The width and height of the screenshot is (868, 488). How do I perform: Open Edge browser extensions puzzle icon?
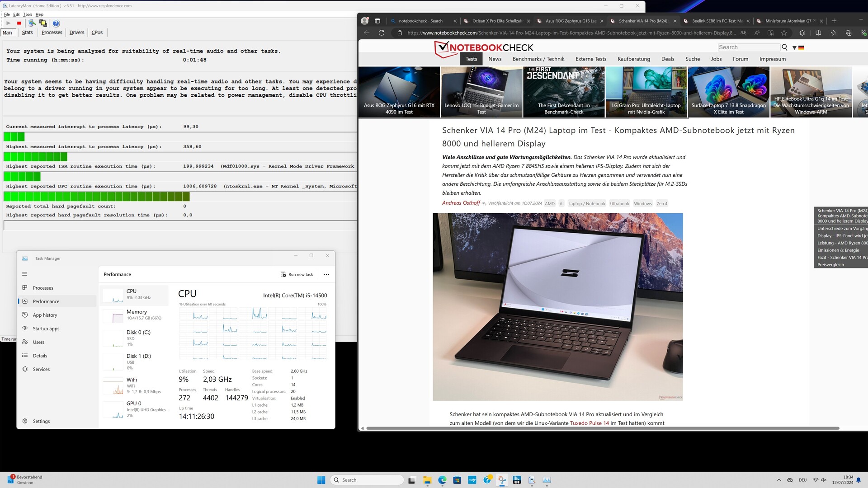802,33
